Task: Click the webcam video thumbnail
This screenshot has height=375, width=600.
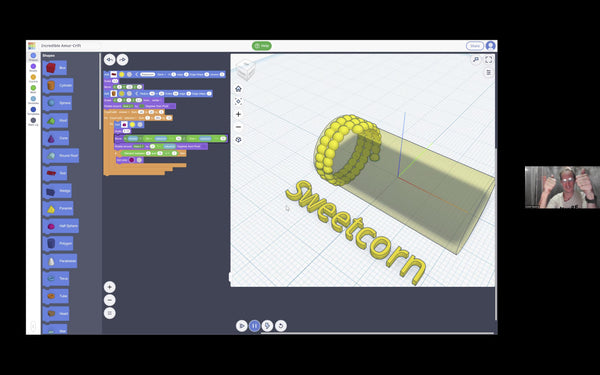Action: [x=562, y=187]
